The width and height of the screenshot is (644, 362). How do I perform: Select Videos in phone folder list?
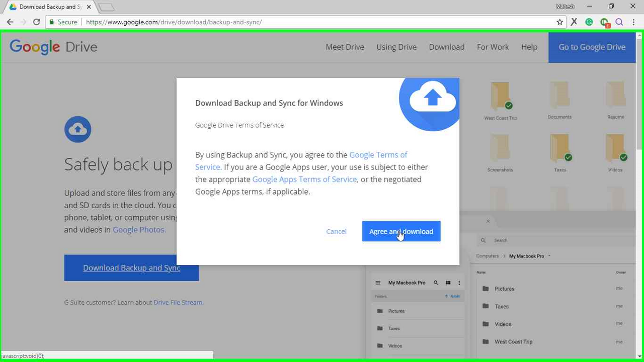click(x=419, y=345)
